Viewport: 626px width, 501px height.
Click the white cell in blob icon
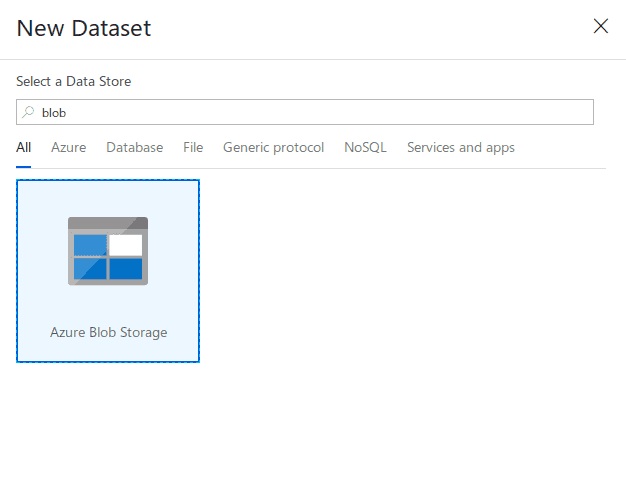click(x=125, y=245)
